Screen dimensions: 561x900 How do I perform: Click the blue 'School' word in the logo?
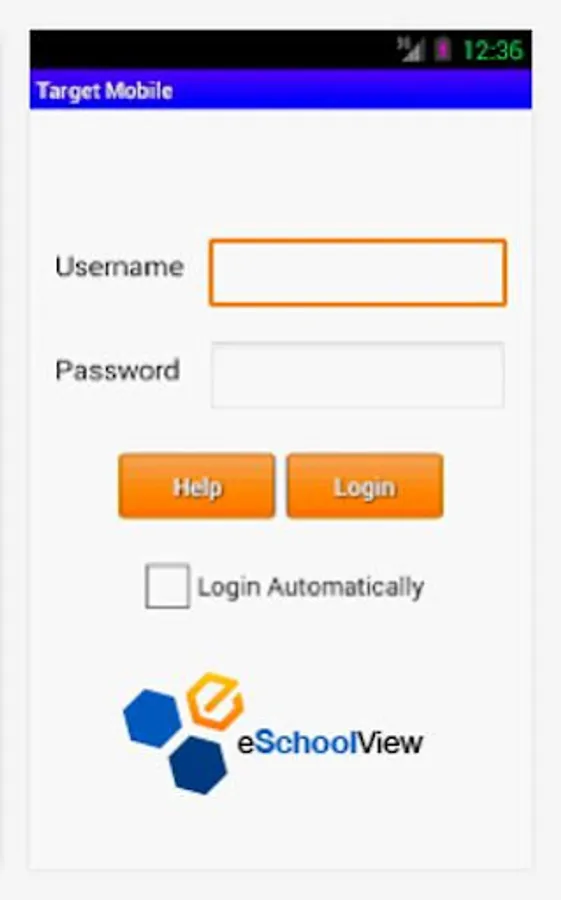tap(305, 743)
